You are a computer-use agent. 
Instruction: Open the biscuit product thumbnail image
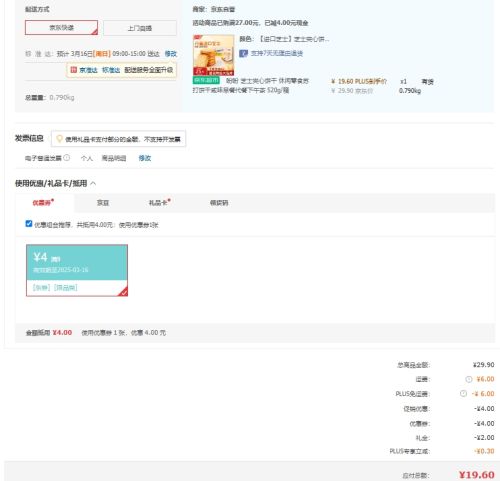(214, 55)
